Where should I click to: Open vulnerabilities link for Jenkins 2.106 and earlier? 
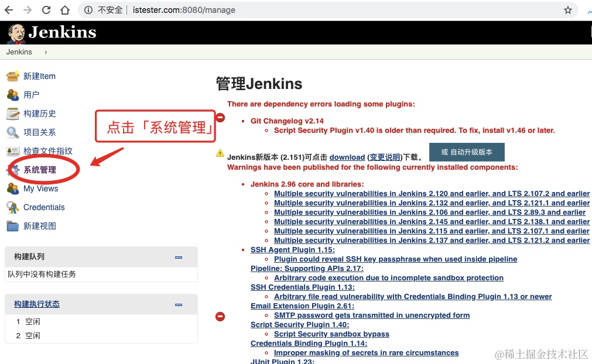430,212
